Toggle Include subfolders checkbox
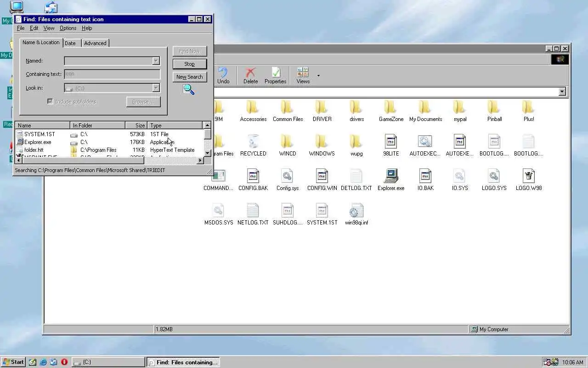The image size is (588, 368). tap(50, 102)
